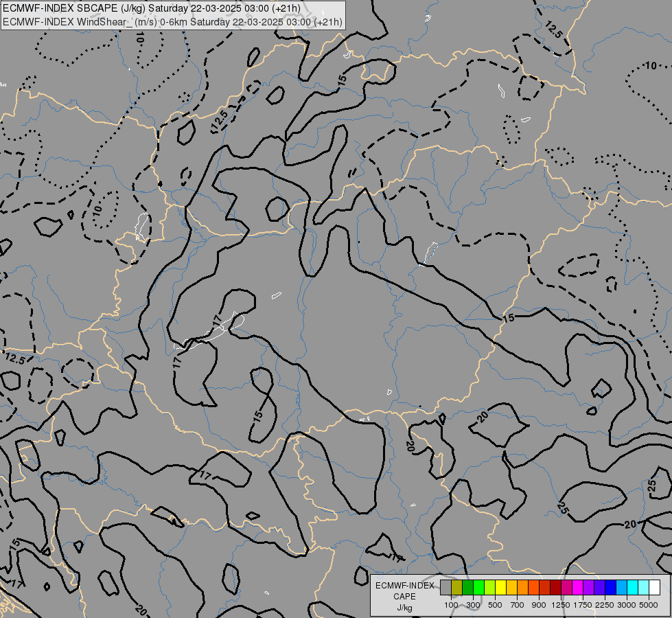Click the '700' legend value

coord(518,605)
